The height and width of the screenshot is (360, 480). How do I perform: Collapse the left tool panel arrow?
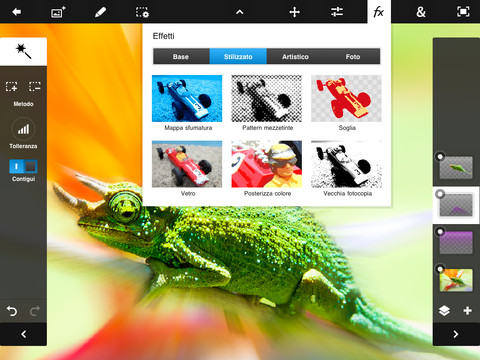click(23, 334)
